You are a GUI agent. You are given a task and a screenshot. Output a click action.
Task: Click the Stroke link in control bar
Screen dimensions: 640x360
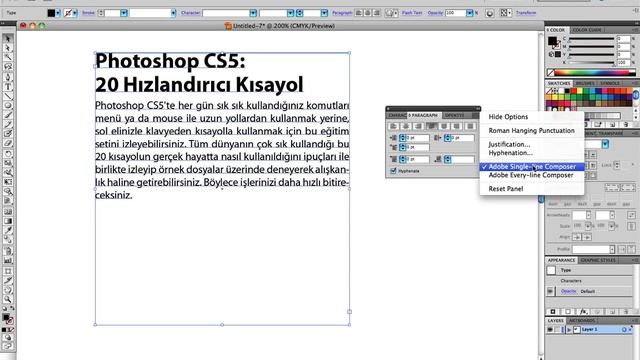[88, 13]
